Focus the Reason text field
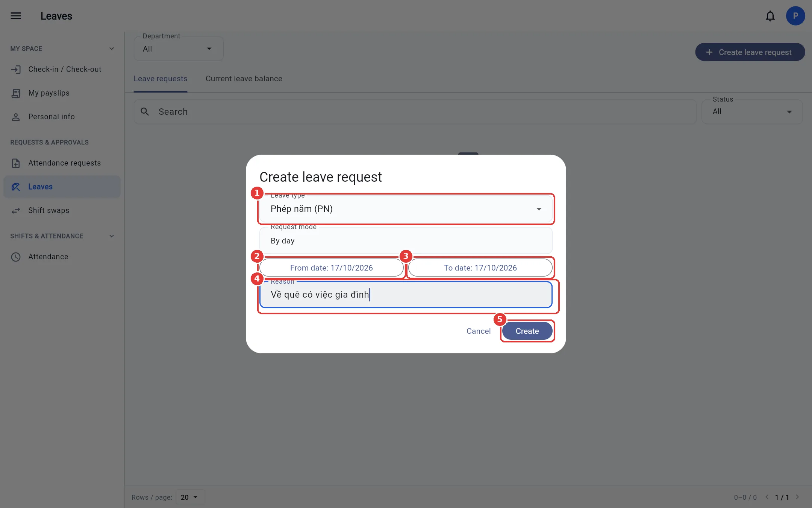Screen dimensions: 812x508 tap(406, 295)
